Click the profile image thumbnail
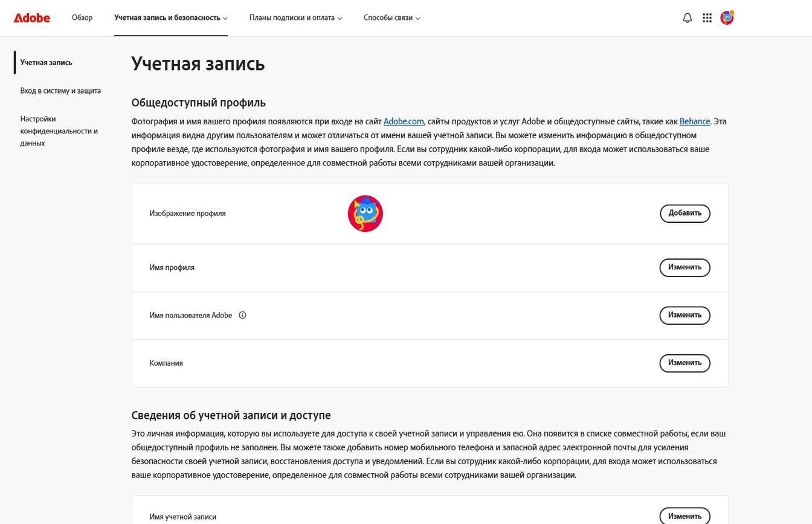This screenshot has height=524, width=812. [365, 214]
